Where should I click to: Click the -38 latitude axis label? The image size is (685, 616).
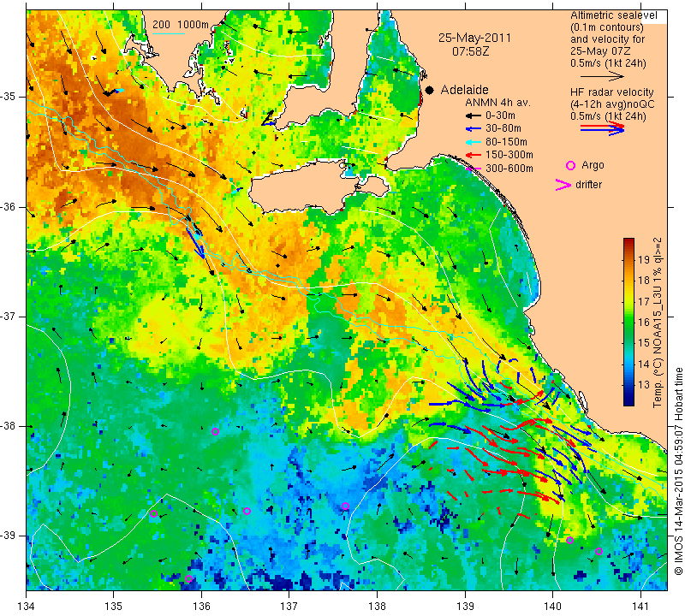click(x=8, y=426)
